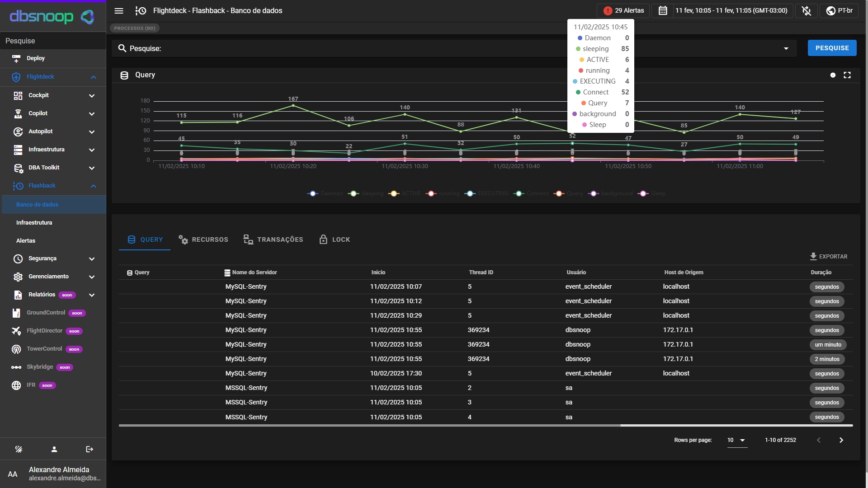Open the Copilot module icon
This screenshot has width=868, height=488.
[x=18, y=113]
